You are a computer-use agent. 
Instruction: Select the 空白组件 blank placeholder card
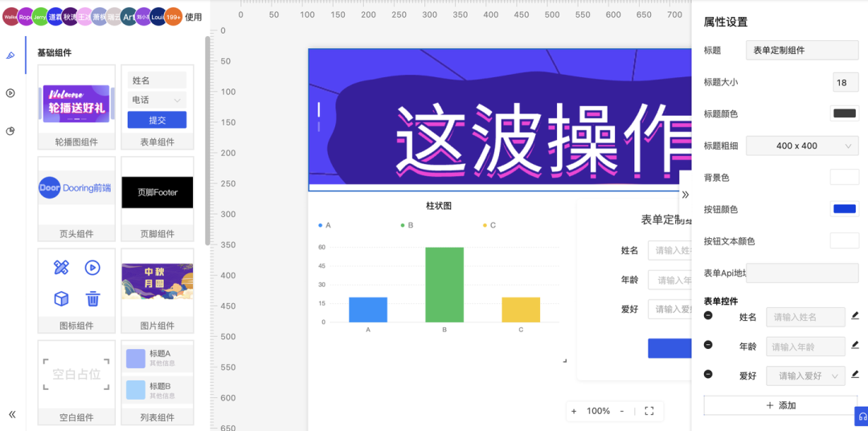76,383
